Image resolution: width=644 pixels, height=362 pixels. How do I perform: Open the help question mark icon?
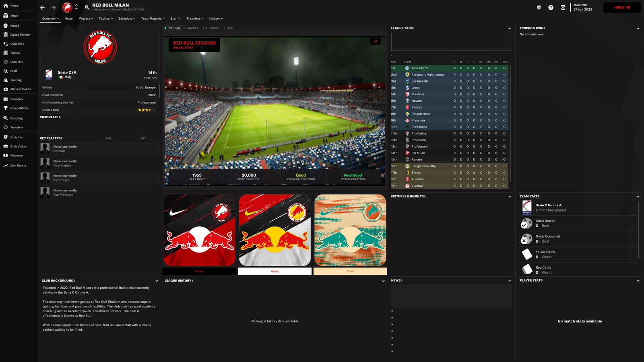[551, 7]
